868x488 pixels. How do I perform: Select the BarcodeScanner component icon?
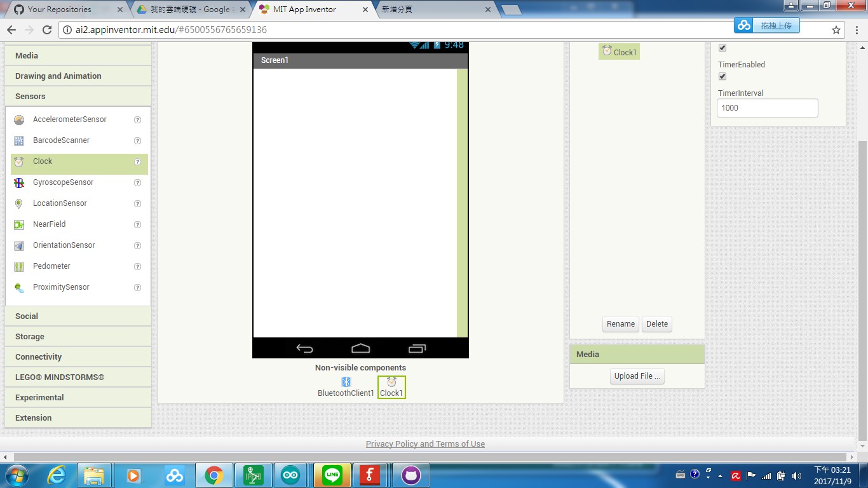[x=20, y=140]
